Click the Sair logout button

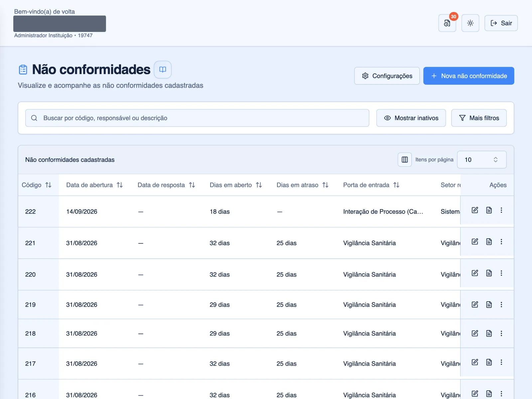501,23
